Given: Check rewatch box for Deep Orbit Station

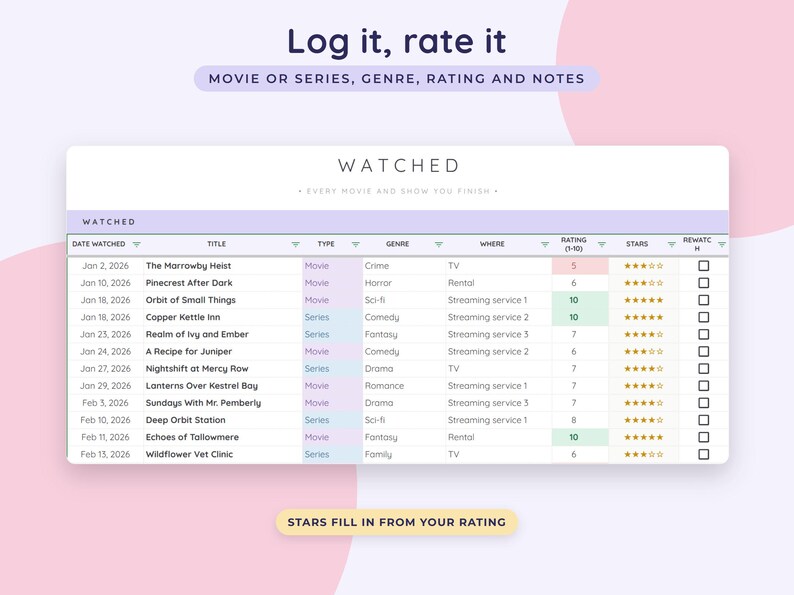Looking at the screenshot, I should 703,420.
